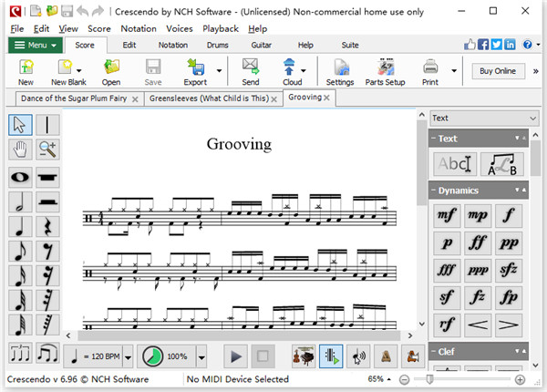Viewport: 547px width, 392px height.
Task: Select the hand pan tool
Action: [20, 150]
